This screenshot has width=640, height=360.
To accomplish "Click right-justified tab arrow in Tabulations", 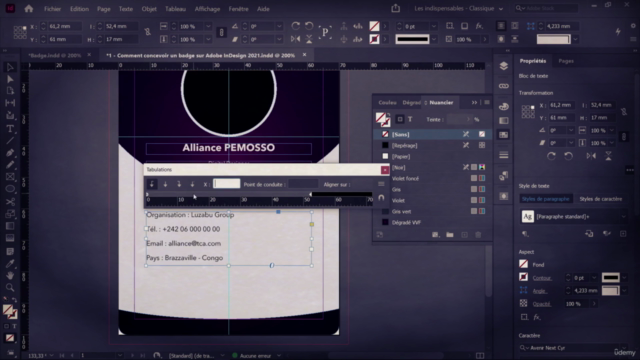I will [x=179, y=184].
